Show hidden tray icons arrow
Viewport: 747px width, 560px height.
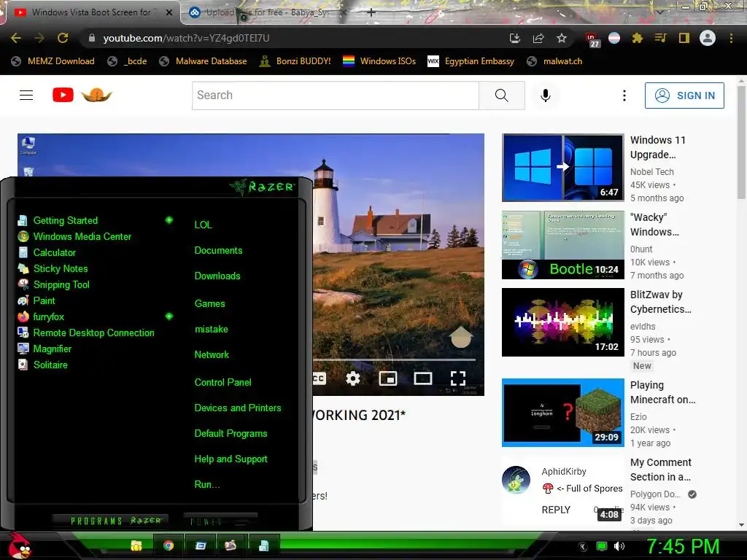(581, 547)
